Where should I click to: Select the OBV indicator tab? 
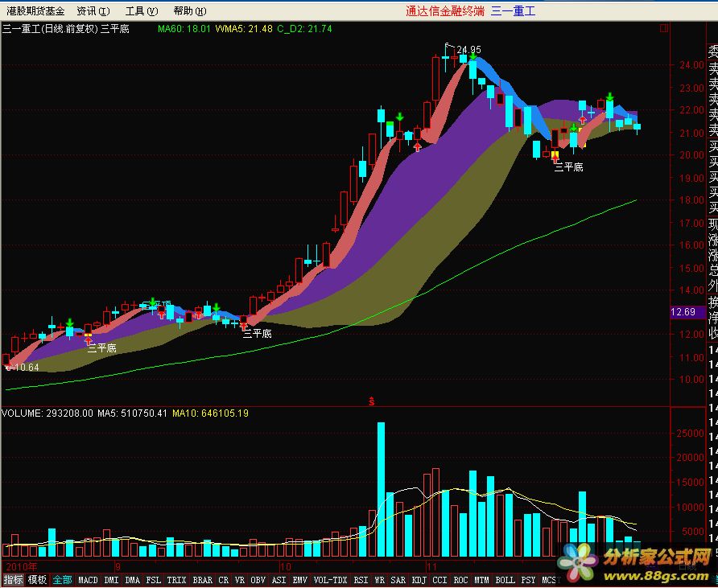[258, 580]
